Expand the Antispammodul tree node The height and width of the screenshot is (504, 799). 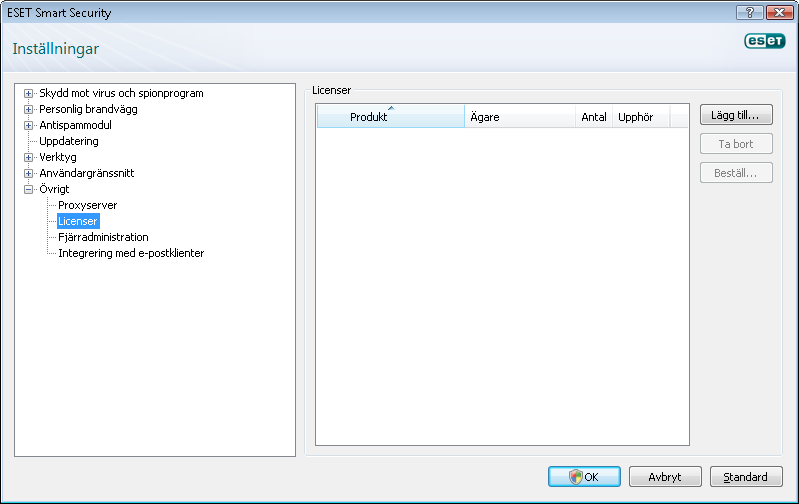pos(29,125)
